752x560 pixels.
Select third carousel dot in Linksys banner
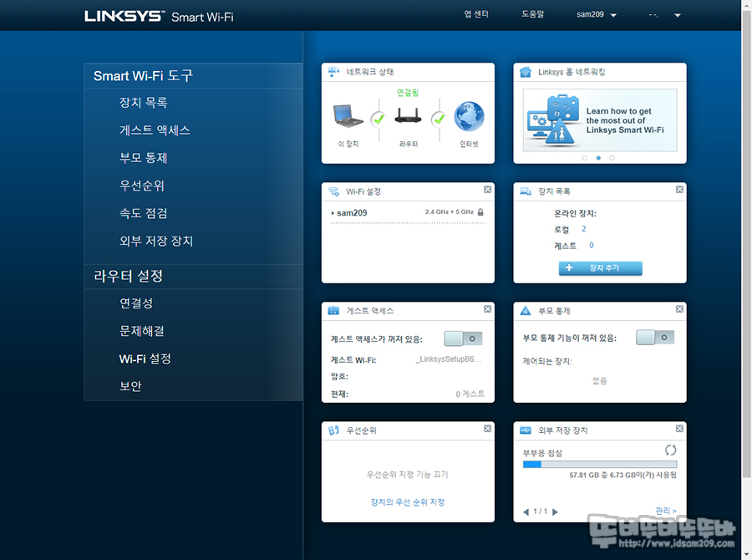(x=612, y=158)
